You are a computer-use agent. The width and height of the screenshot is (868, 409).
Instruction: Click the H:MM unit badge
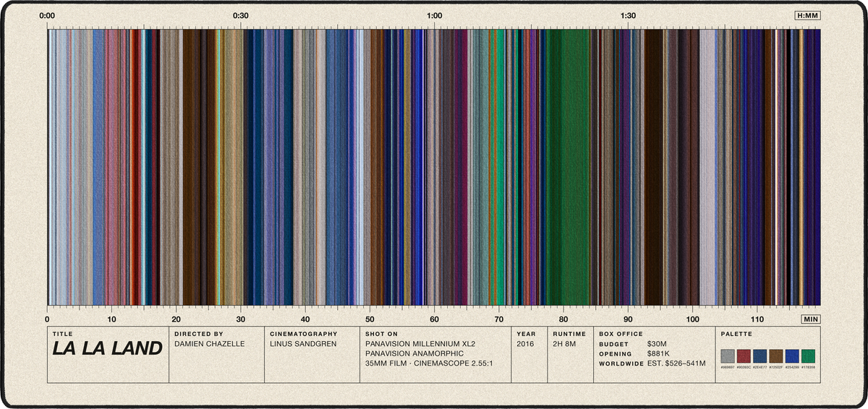807,15
